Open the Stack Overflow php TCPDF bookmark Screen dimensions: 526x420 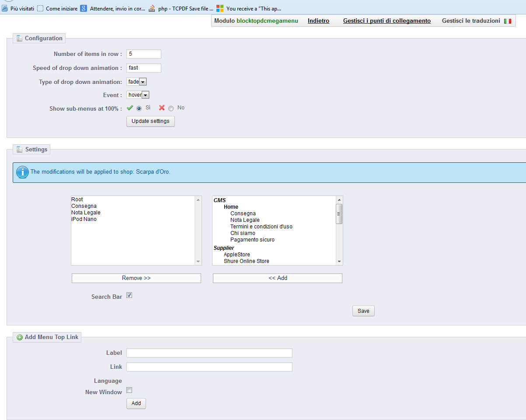tap(181, 8)
